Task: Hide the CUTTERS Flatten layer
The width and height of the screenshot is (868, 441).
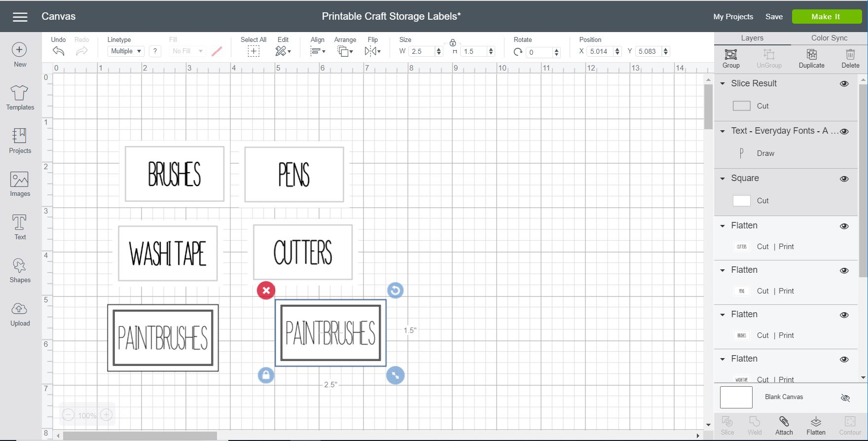Action: click(x=844, y=226)
